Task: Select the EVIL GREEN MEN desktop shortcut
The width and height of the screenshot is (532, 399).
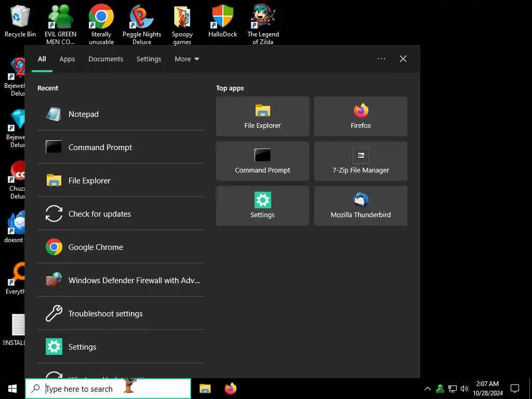Action: coord(60,24)
